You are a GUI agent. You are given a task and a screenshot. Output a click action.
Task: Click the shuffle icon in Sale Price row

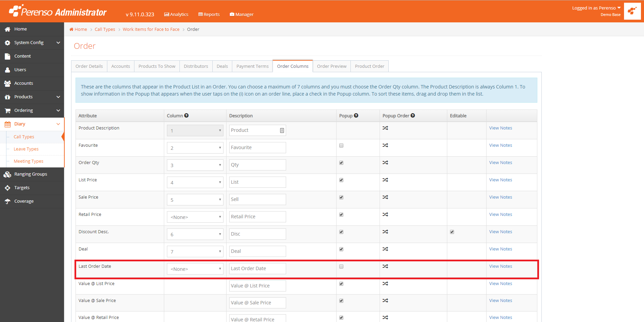385,197
